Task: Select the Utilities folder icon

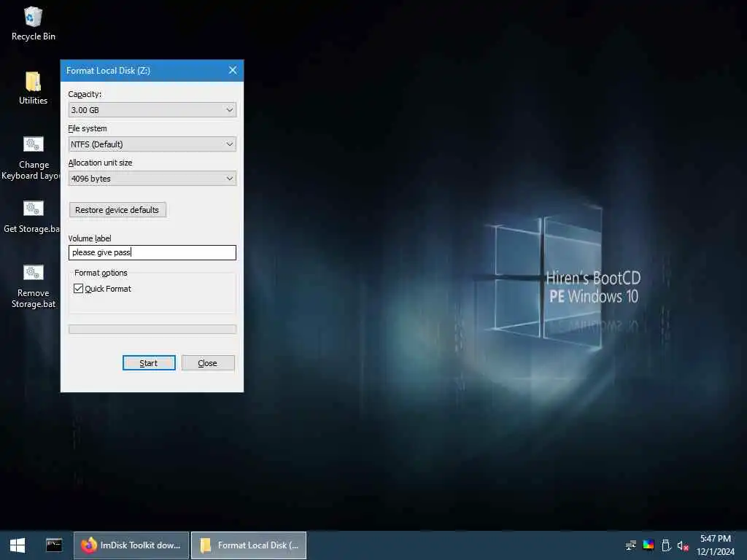Action: point(33,88)
